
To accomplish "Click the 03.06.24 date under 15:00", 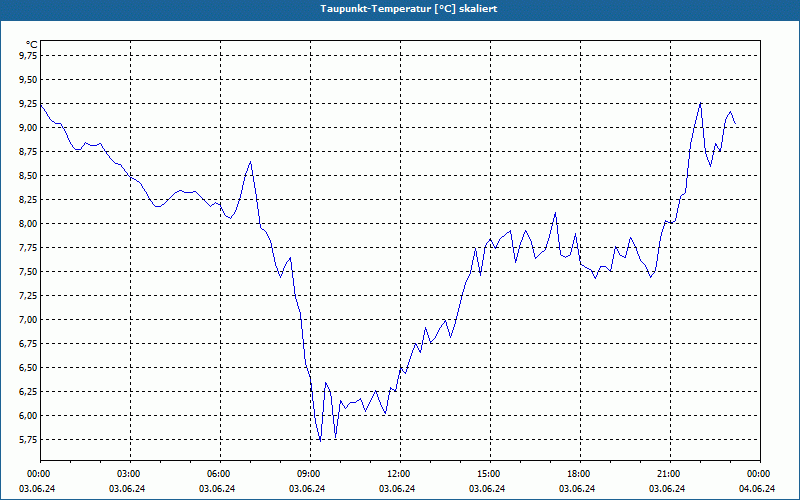I will click(487, 488).
